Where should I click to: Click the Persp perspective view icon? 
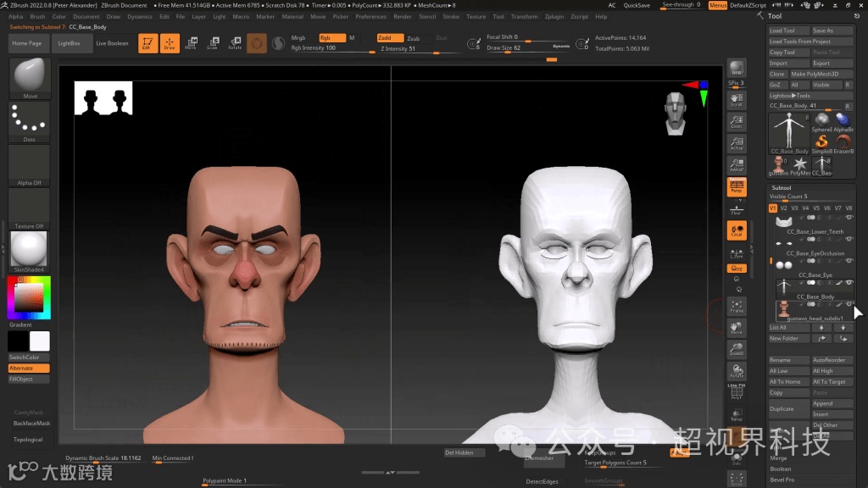(x=737, y=187)
